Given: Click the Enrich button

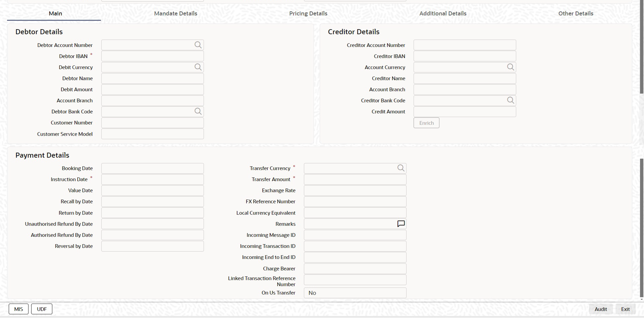Looking at the screenshot, I should (426, 123).
